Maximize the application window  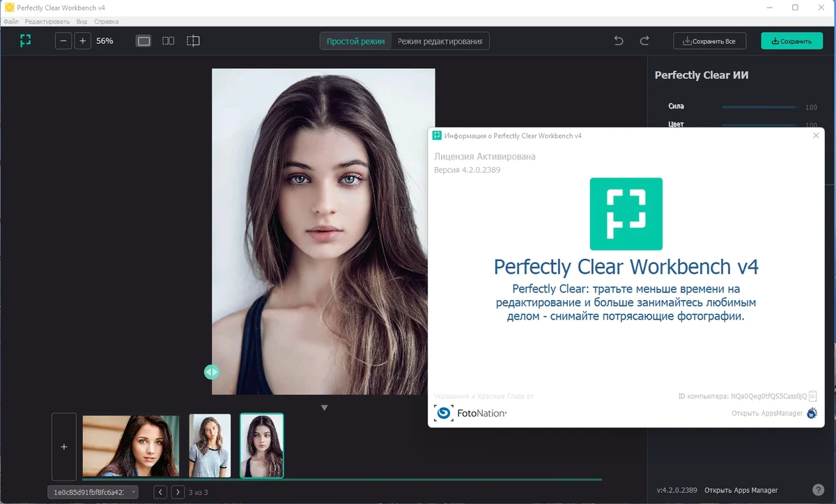pyautogui.click(x=795, y=7)
